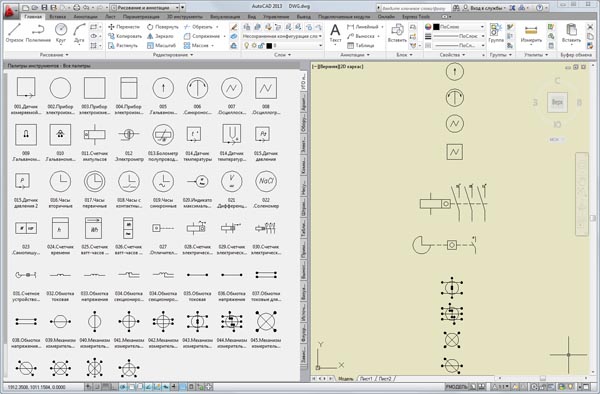The width and height of the screenshot is (600, 394).
Task: Toggle the РМОДЕЛЬ model space button
Action: coord(457,387)
